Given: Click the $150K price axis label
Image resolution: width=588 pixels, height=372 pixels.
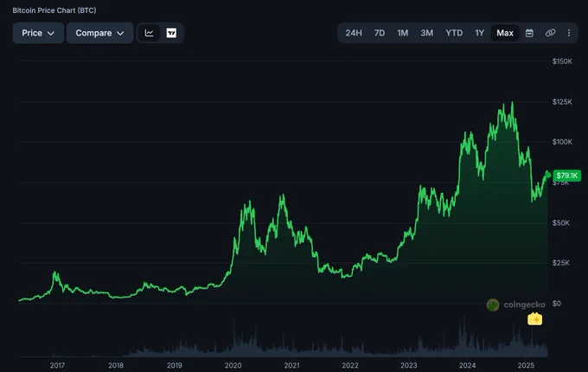Looking at the screenshot, I should tap(562, 61).
